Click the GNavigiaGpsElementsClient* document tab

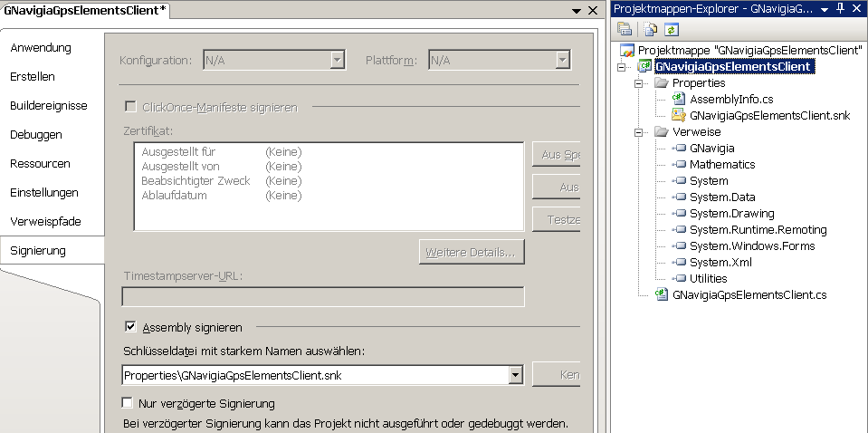85,11
